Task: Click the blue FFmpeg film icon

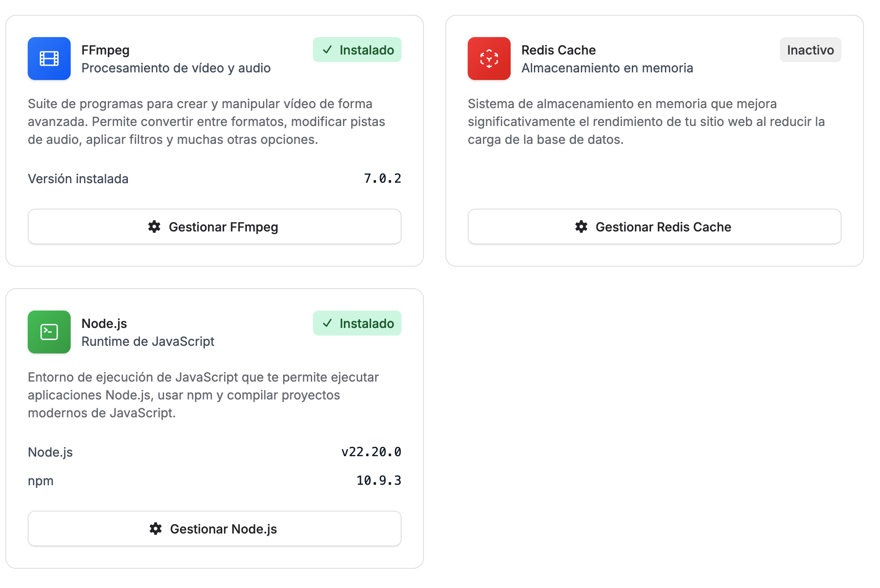Action: tap(49, 59)
